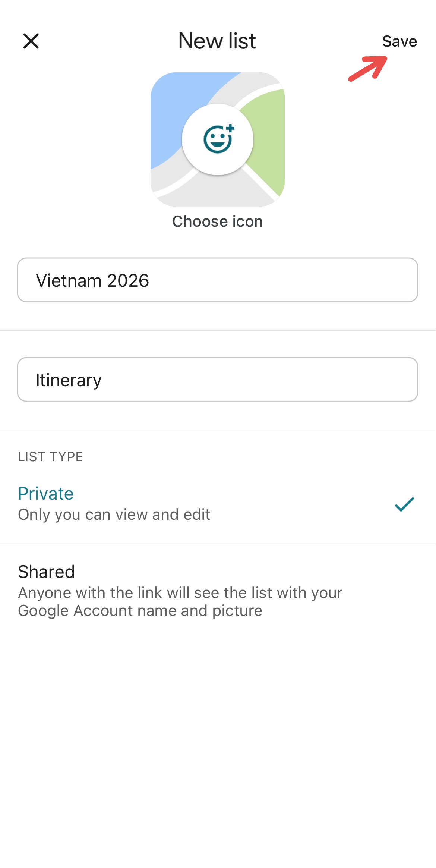Select the Shared list type option
Viewport: 436px width, 868px height.
218,591
